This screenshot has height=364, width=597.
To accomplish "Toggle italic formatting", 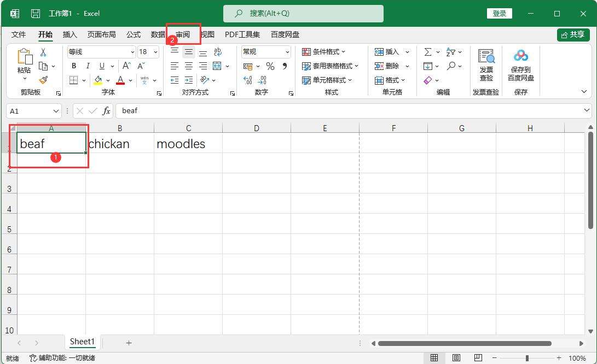I will coord(88,66).
